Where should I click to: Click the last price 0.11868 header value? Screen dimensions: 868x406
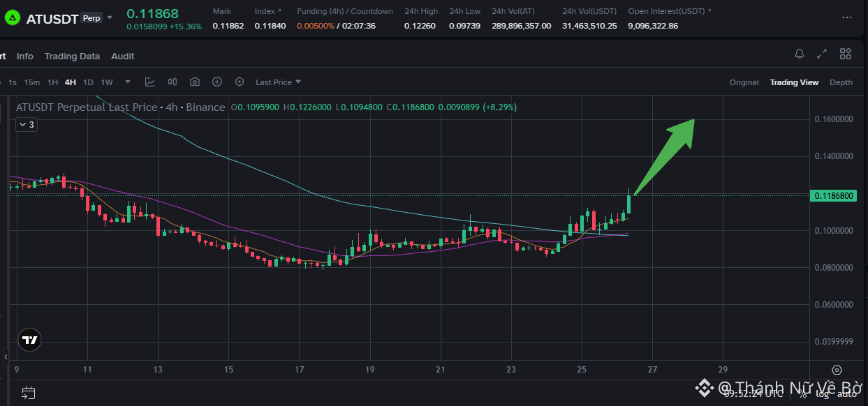click(152, 13)
